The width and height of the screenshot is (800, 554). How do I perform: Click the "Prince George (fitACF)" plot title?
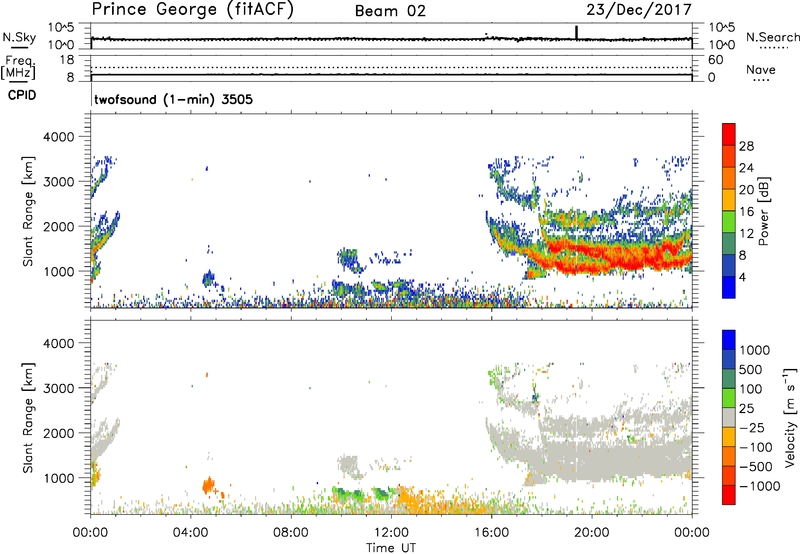tap(192, 10)
